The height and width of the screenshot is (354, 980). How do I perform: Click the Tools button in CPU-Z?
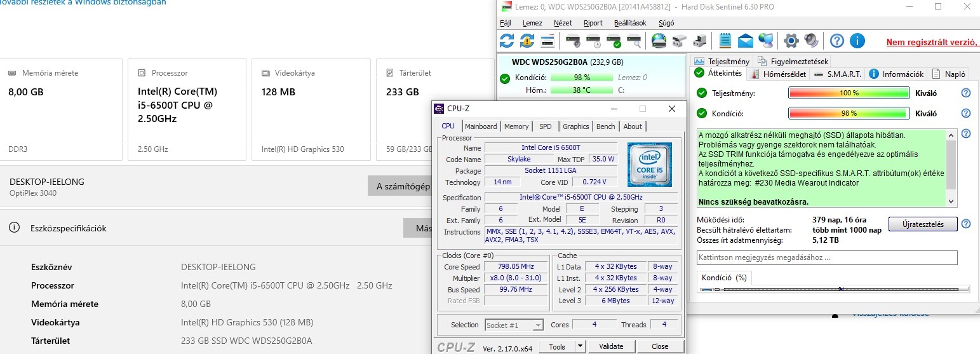(x=557, y=346)
